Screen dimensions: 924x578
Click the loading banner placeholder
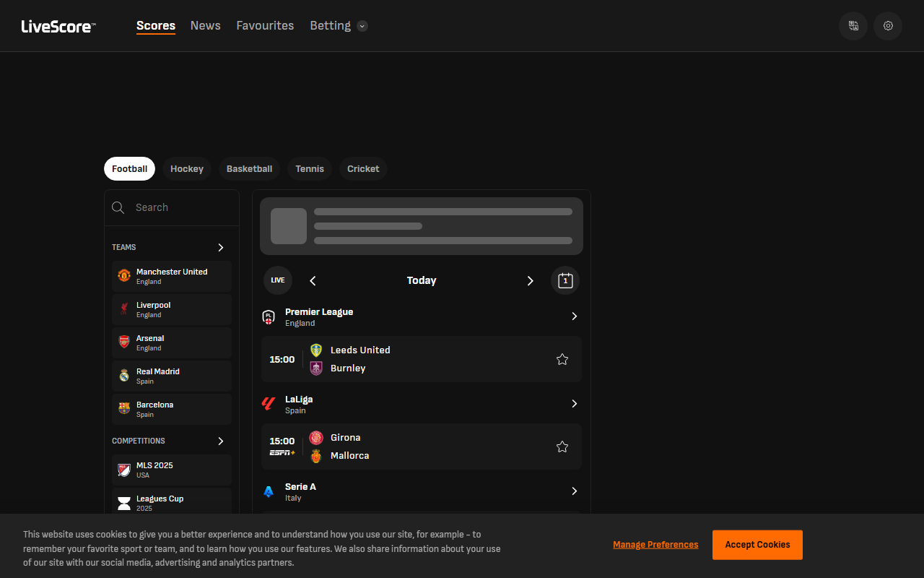pos(422,226)
